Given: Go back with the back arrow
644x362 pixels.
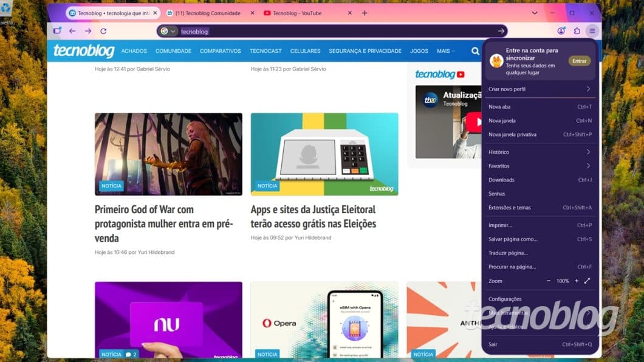Looking at the screenshot, I should point(72,31).
